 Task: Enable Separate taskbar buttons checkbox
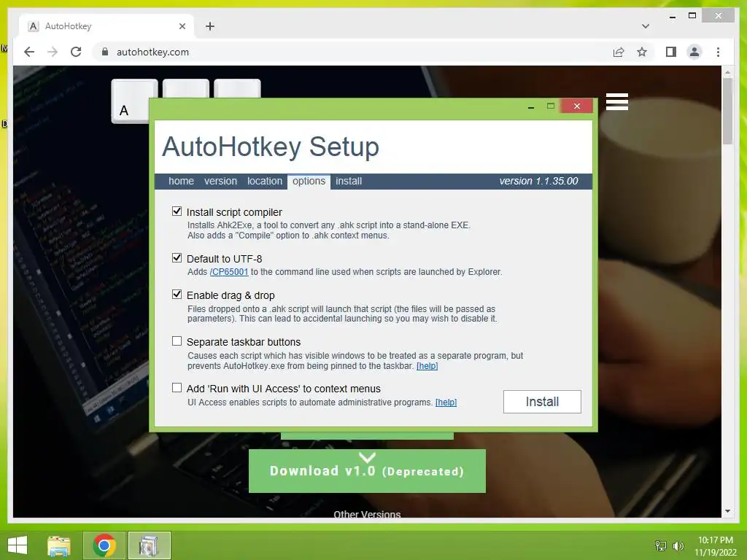[177, 341]
